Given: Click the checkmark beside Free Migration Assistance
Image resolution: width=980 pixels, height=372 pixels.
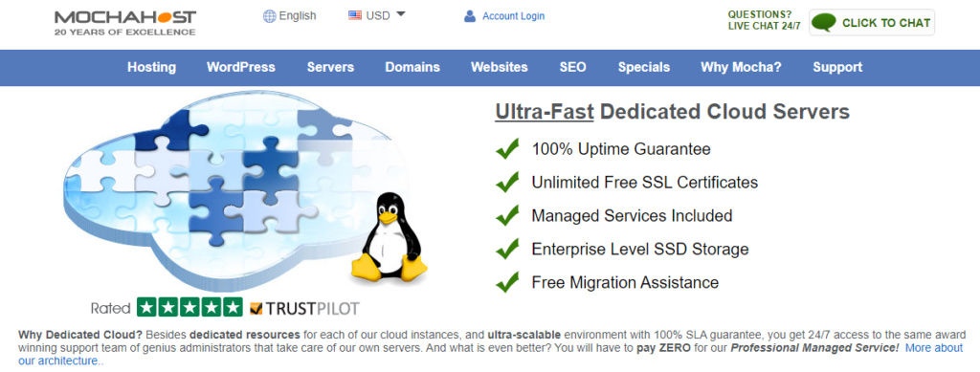Looking at the screenshot, I should (x=507, y=281).
